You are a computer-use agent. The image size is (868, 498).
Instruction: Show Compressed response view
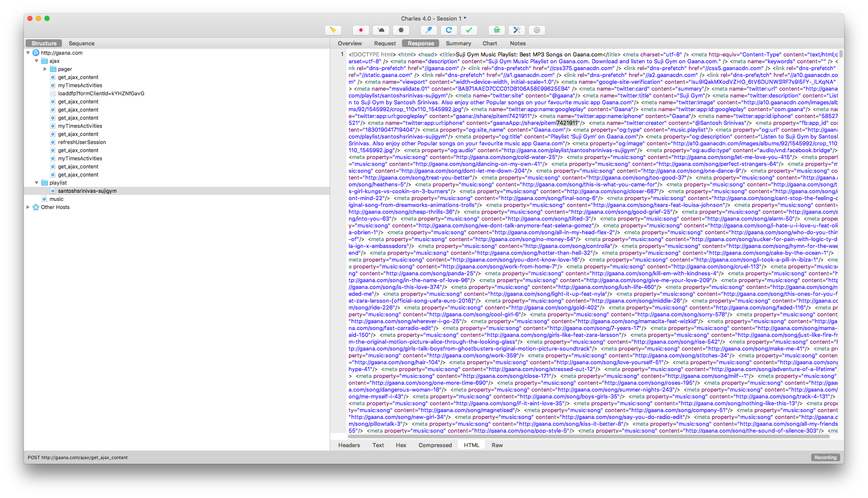tap(435, 445)
